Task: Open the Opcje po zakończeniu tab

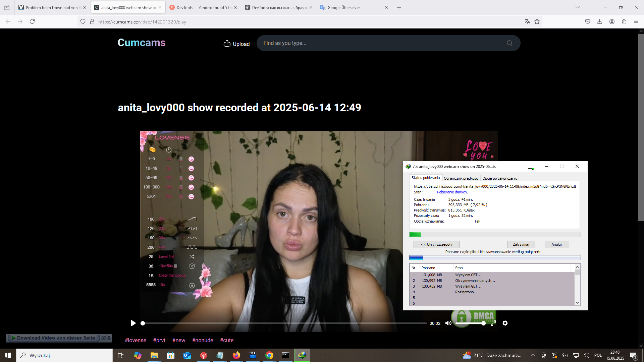Action: coord(499,178)
